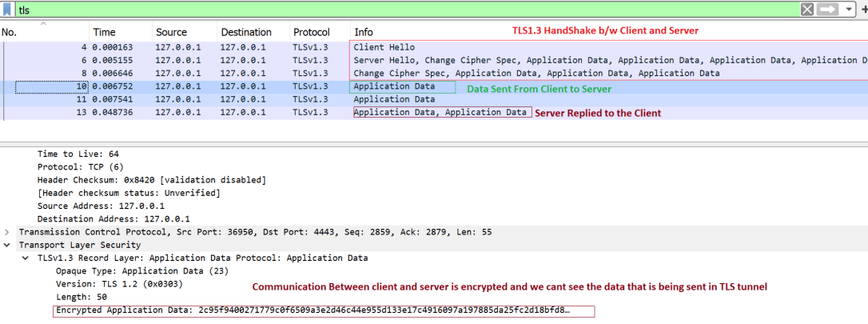Select the Source Address: 127.0.0.1 field
This screenshot has width=868, height=324.
click(x=101, y=206)
